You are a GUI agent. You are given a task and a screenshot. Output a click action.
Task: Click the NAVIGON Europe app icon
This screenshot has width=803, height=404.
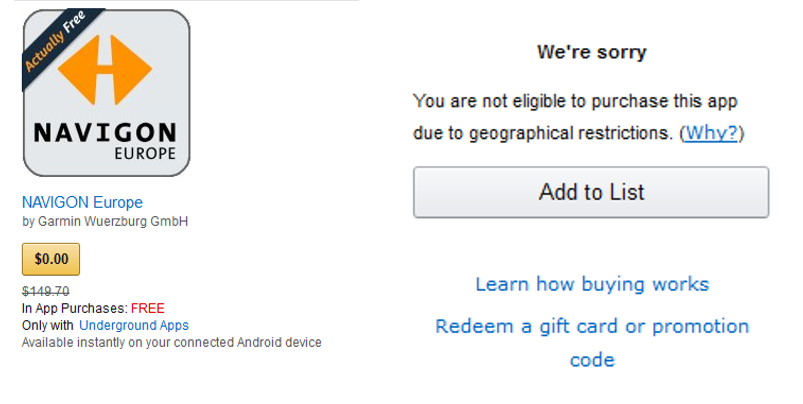click(106, 93)
